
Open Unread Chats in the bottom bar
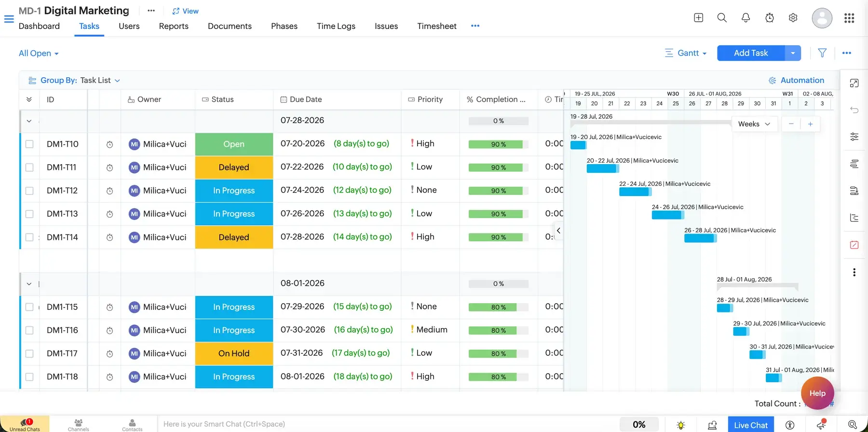25,425
